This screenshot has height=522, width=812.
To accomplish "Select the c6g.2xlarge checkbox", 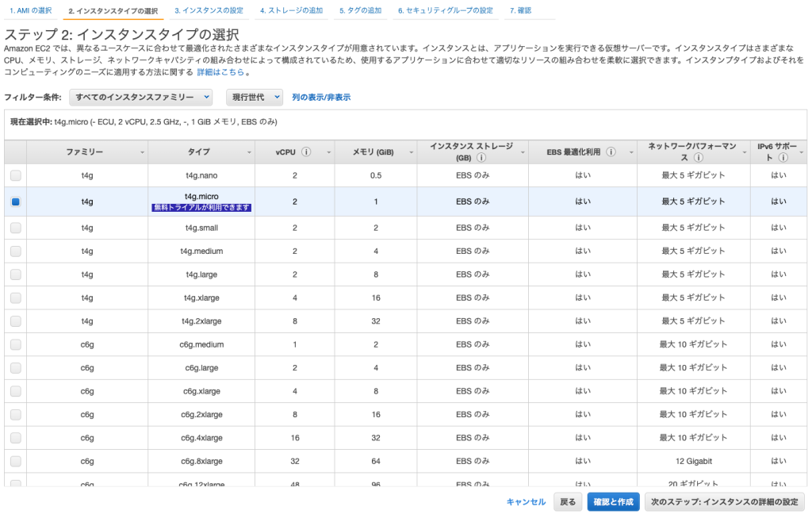I will pyautogui.click(x=16, y=414).
